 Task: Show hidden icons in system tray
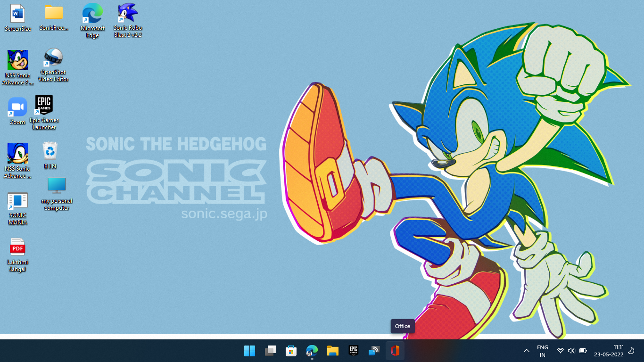pyautogui.click(x=527, y=351)
